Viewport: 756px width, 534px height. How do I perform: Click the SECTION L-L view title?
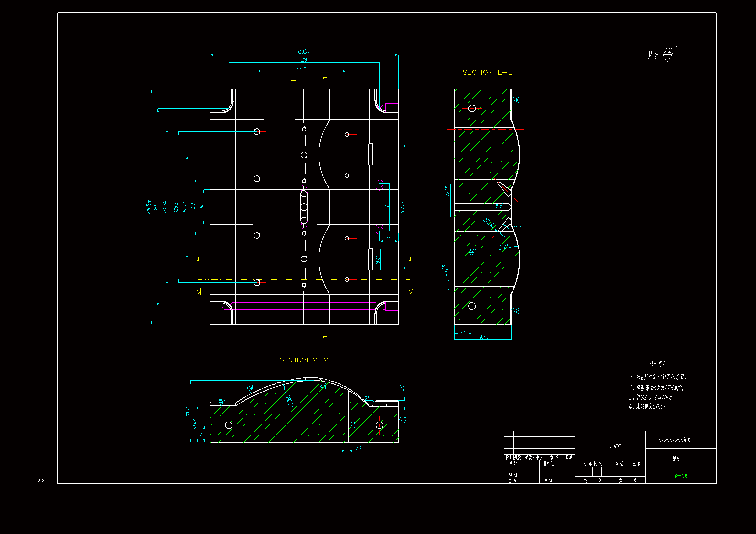tap(487, 73)
